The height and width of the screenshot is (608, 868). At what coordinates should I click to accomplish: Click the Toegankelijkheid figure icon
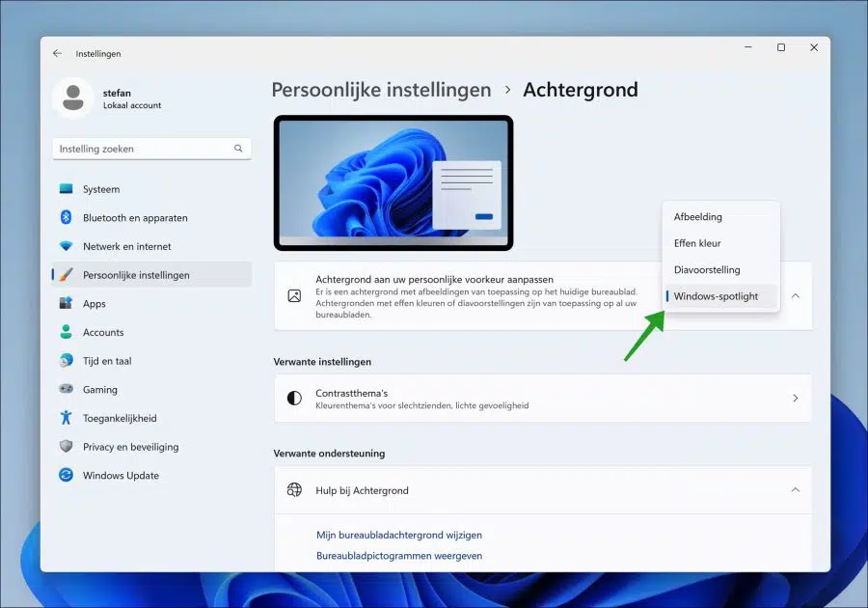[x=66, y=418]
